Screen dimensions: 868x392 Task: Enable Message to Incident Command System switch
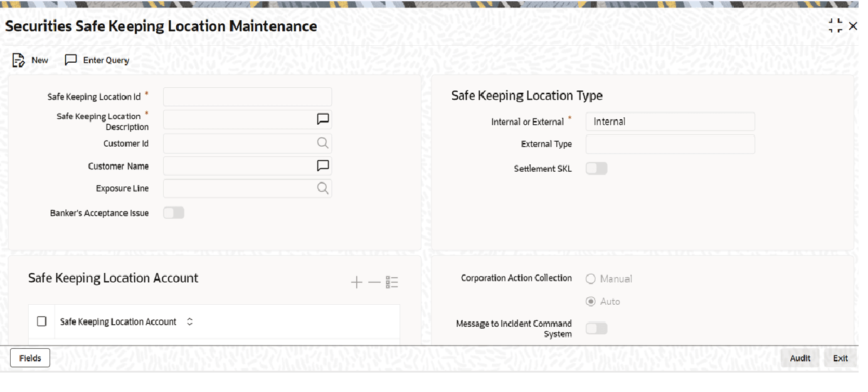(x=596, y=329)
